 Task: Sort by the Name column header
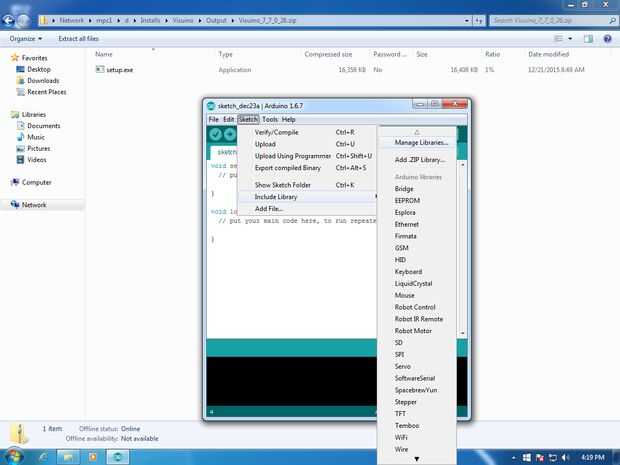[104, 54]
